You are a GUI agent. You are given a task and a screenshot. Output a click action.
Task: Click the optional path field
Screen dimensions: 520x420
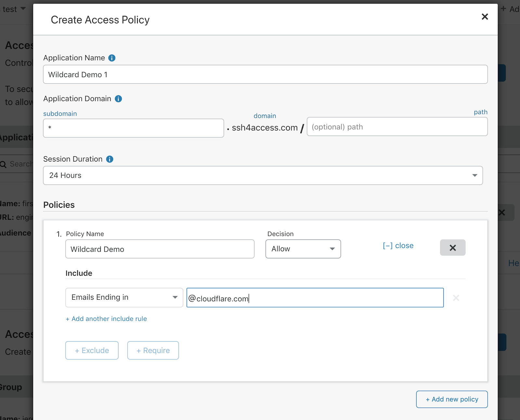[397, 127]
